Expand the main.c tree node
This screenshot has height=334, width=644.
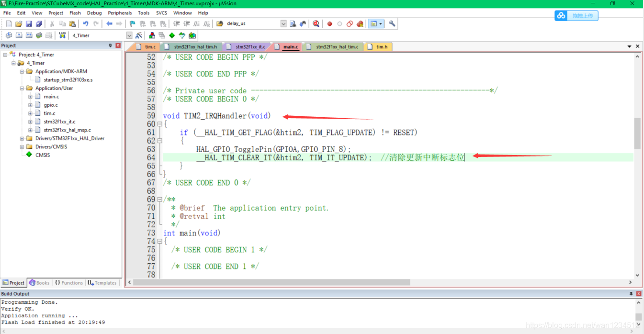tap(30, 97)
